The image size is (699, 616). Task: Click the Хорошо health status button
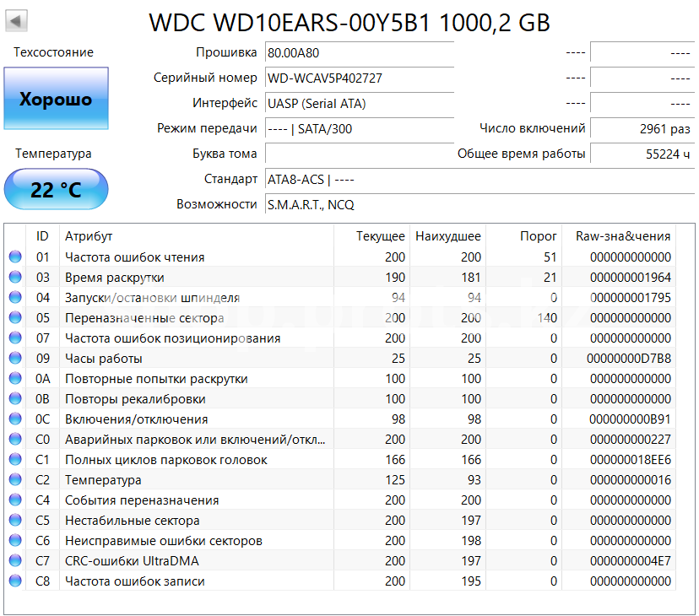coord(56,99)
